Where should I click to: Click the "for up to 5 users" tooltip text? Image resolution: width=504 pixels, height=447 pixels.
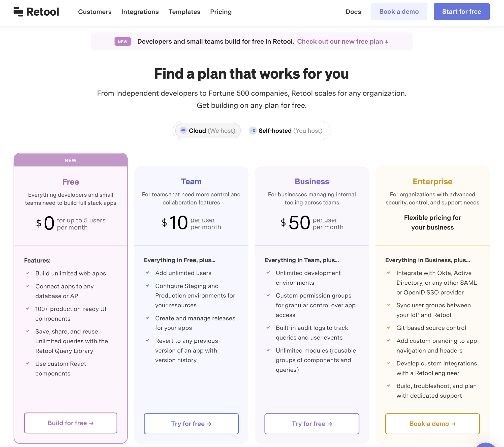81,220
